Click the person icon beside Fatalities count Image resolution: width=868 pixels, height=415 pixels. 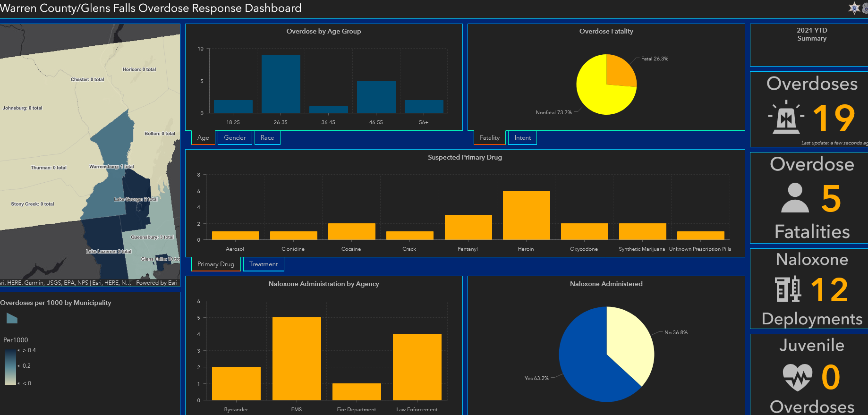795,198
